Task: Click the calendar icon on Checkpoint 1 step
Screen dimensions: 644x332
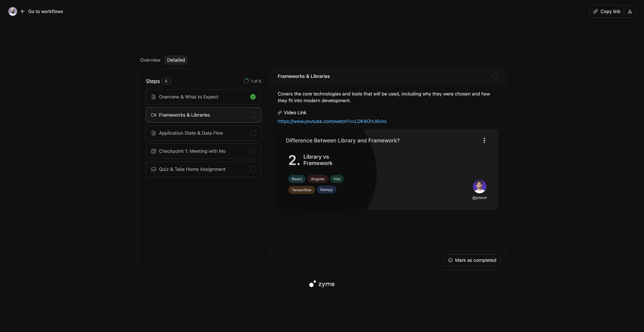Action: point(154,151)
